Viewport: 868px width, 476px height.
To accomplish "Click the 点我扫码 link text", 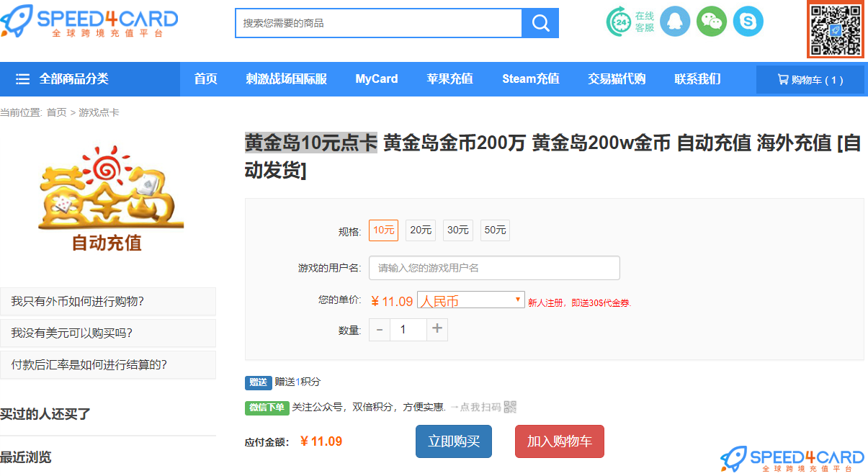I will [x=480, y=407].
